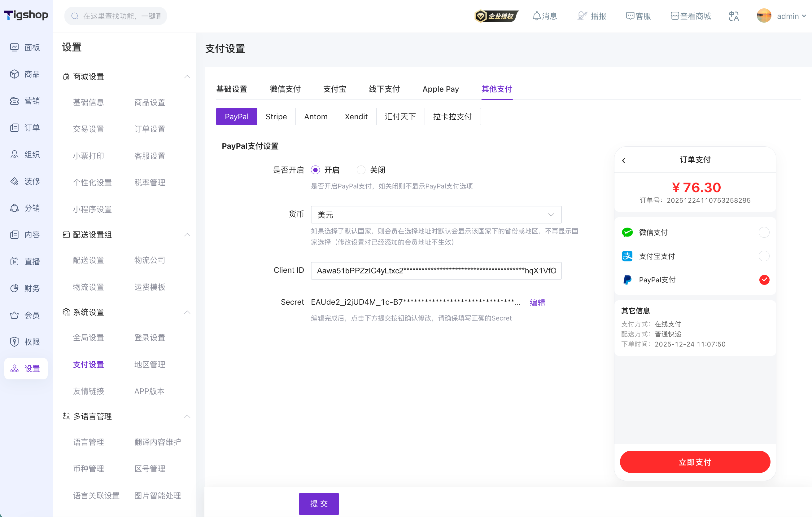The image size is (812, 517).
Task: Open 运费模板 in settings menu
Action: [x=150, y=287]
